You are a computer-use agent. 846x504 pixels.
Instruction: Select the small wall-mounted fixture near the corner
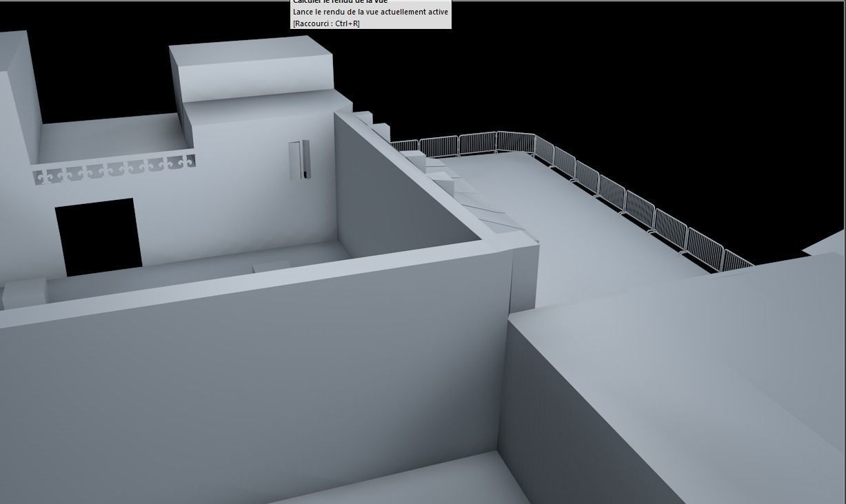point(299,159)
